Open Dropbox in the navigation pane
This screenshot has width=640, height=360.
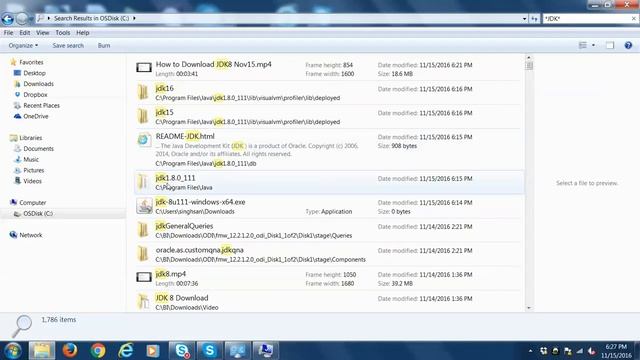click(31, 95)
